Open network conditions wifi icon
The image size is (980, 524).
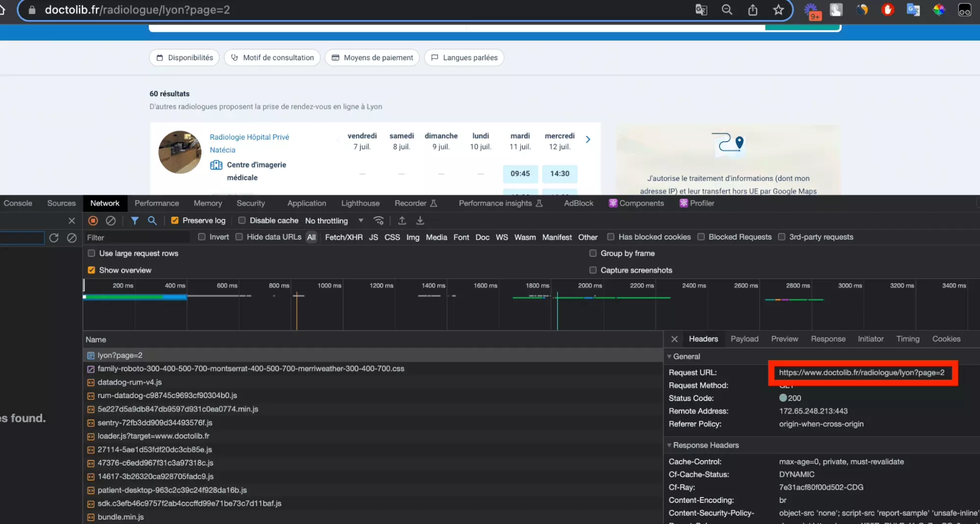tap(378, 221)
